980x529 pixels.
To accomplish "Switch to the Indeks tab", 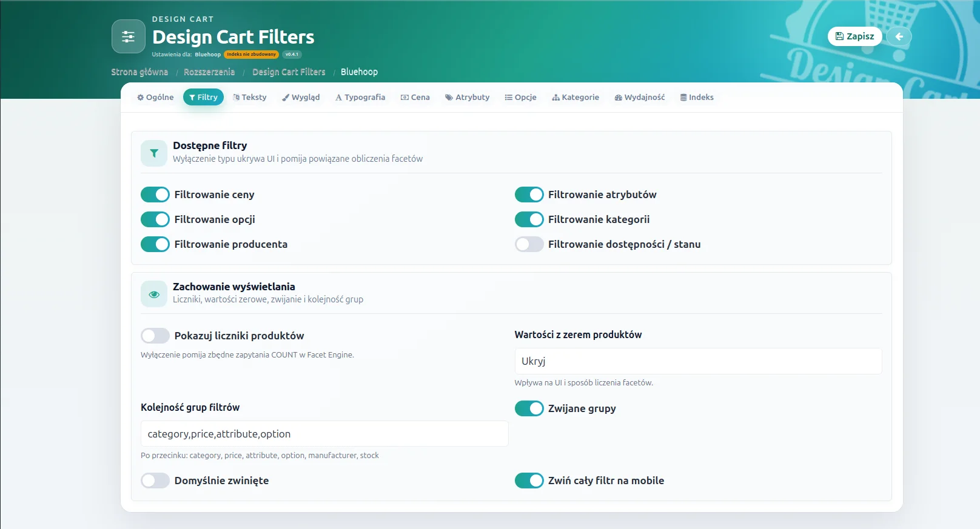I will coord(697,97).
